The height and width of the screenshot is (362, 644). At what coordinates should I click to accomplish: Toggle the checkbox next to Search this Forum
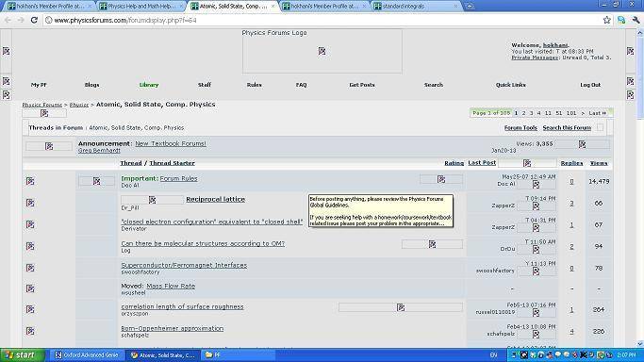[600, 127]
